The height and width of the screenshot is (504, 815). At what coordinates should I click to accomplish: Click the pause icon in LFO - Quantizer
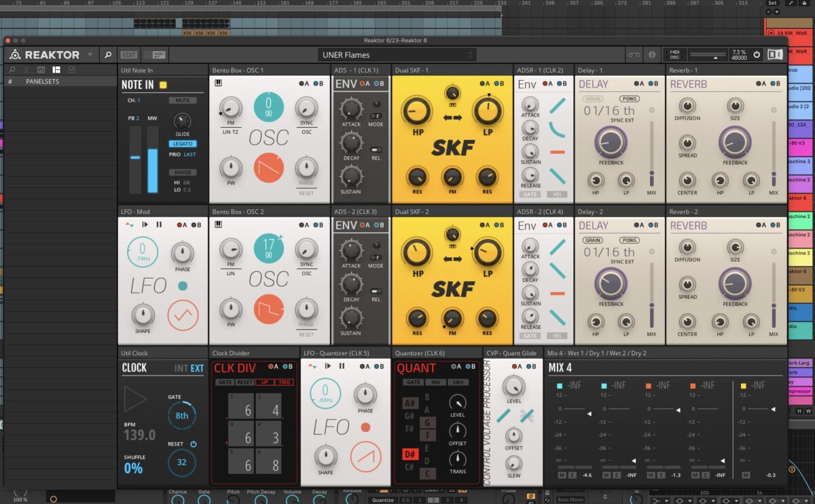point(342,366)
